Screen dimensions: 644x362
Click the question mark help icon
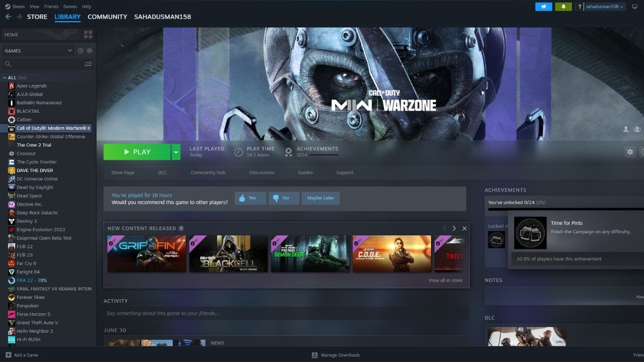coord(580,7)
